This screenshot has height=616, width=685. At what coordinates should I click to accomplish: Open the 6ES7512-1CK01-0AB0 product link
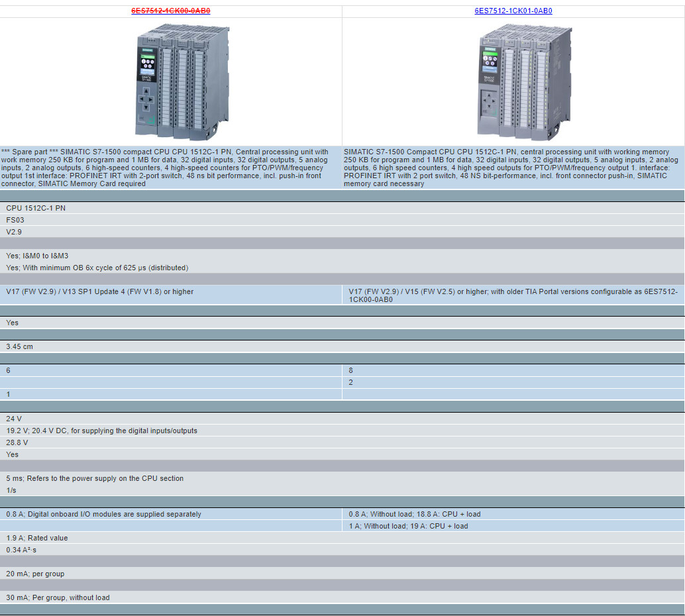tap(513, 11)
